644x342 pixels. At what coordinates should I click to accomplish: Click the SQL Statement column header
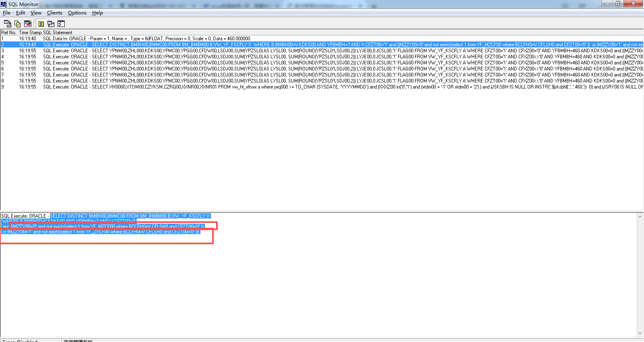(58, 33)
